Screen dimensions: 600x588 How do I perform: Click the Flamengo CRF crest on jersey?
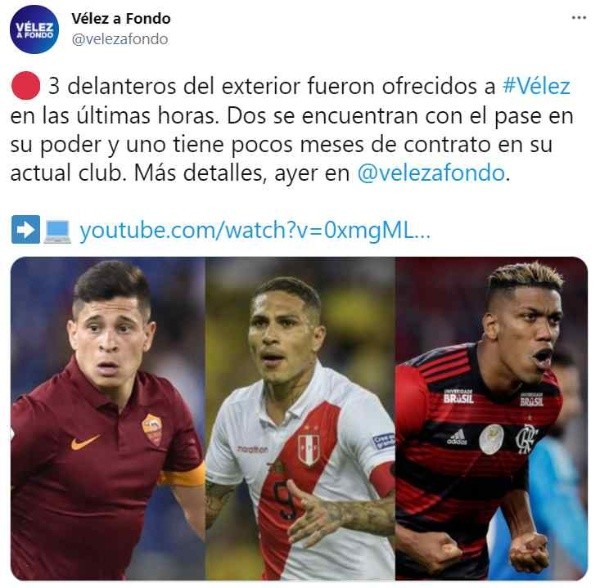pos(526,439)
